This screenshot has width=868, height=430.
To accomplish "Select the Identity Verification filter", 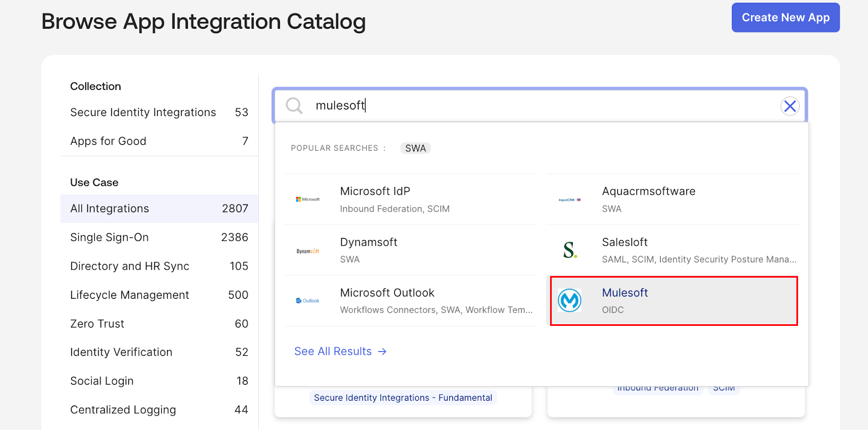I will (x=159, y=352).
